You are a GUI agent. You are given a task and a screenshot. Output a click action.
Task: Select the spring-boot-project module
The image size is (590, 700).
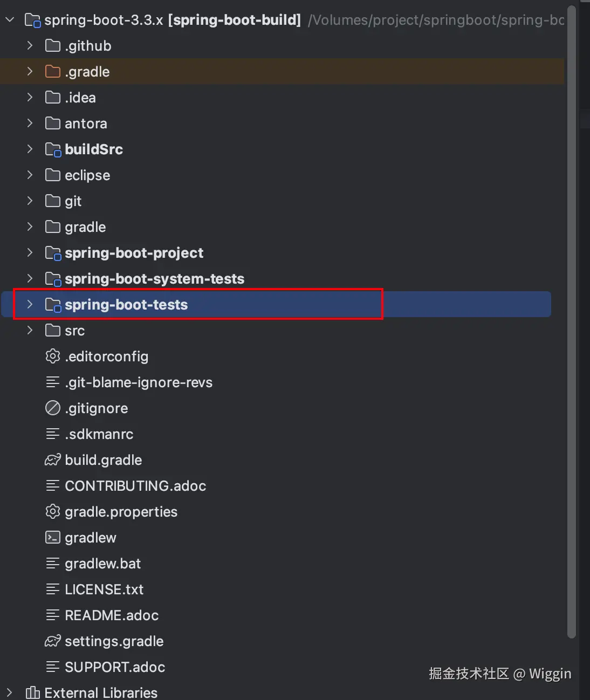point(134,253)
